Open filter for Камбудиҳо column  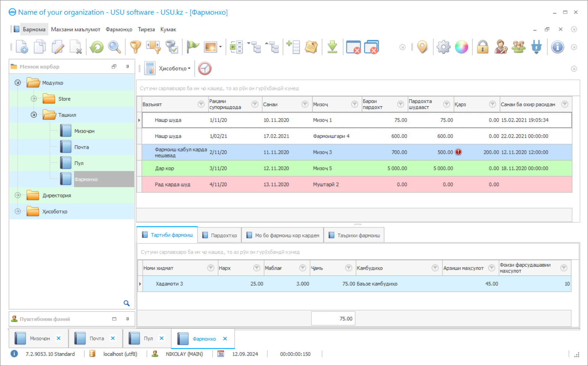click(x=435, y=268)
